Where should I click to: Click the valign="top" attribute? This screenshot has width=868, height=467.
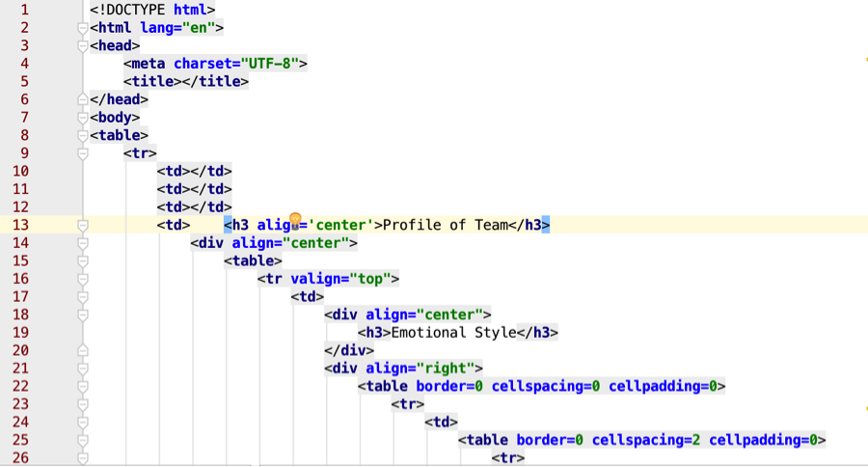click(x=341, y=279)
